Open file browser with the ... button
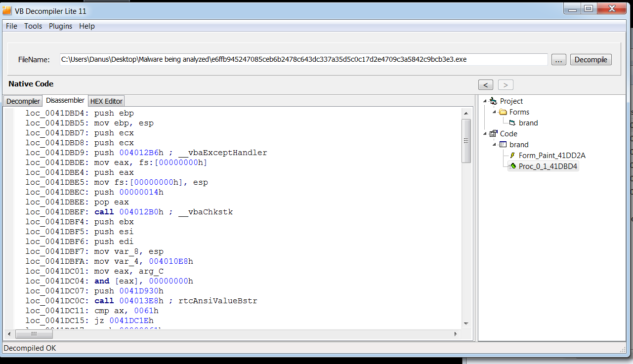This screenshot has height=364, width=633. coord(558,60)
